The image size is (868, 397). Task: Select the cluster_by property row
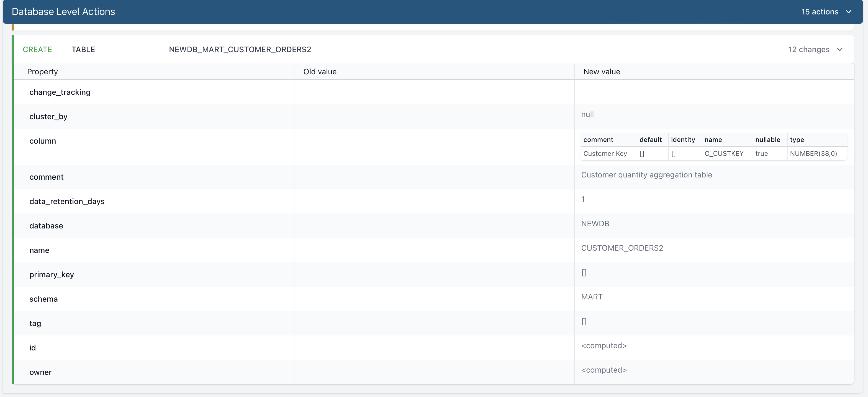(x=434, y=116)
